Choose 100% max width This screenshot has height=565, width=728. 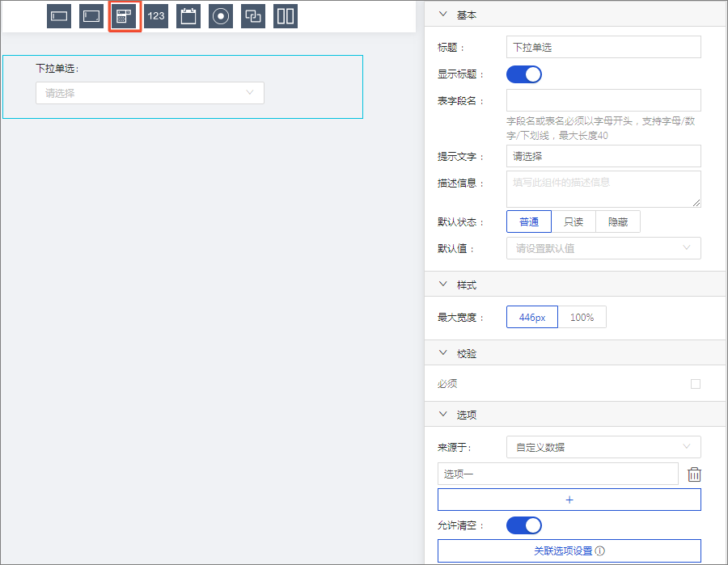pos(582,318)
